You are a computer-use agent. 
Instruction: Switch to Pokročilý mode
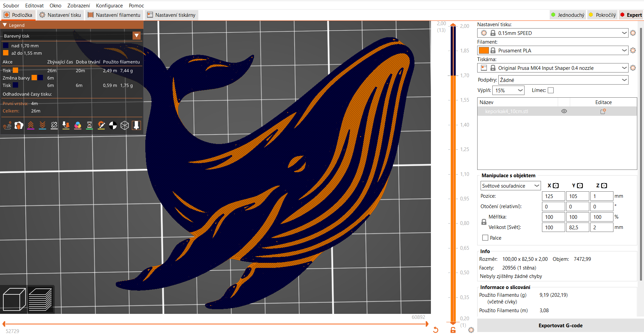(x=602, y=15)
